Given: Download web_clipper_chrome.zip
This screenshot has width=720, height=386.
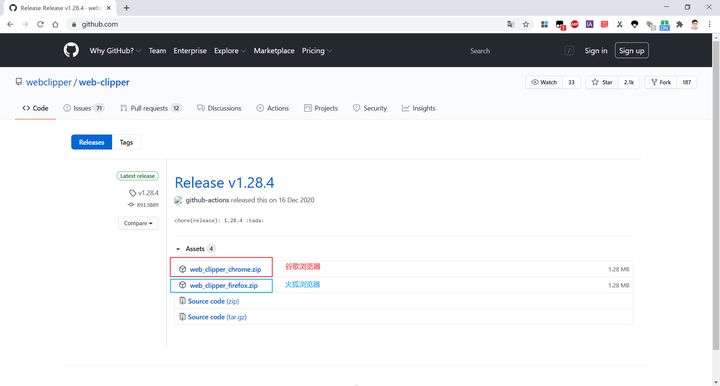Looking at the screenshot, I should coord(225,269).
